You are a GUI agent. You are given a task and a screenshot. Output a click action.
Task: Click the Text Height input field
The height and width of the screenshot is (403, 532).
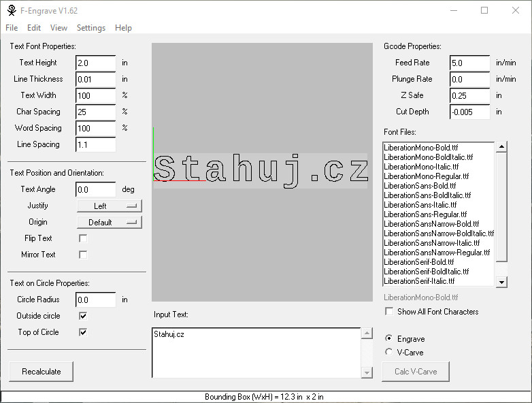pyautogui.click(x=96, y=63)
